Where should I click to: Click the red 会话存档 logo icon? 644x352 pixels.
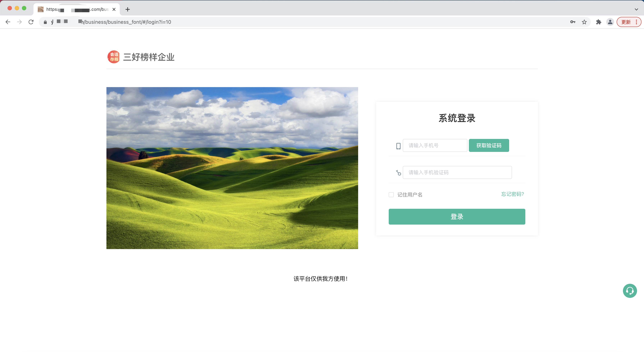pyautogui.click(x=113, y=57)
